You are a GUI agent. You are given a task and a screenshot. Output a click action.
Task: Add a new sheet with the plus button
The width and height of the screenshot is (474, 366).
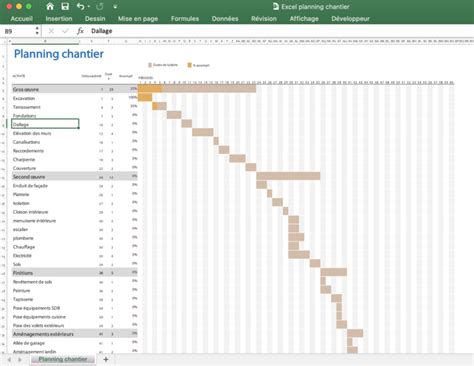click(x=106, y=359)
